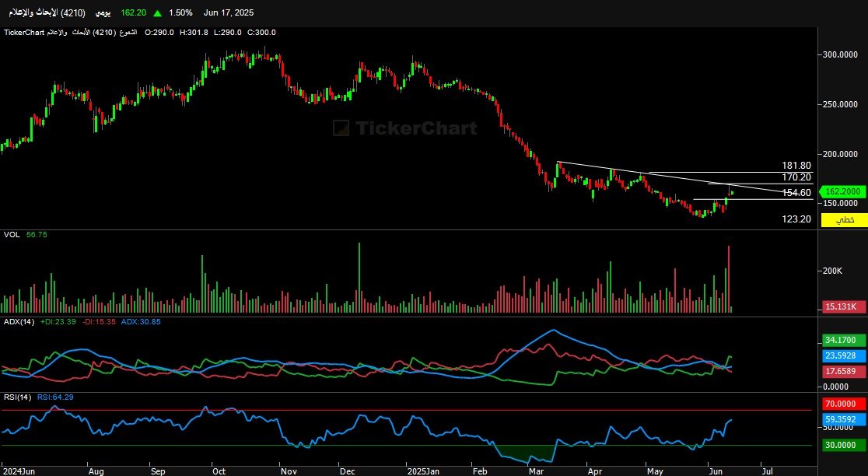
Task: Select the يومي daily interval label
Action: 103,12
